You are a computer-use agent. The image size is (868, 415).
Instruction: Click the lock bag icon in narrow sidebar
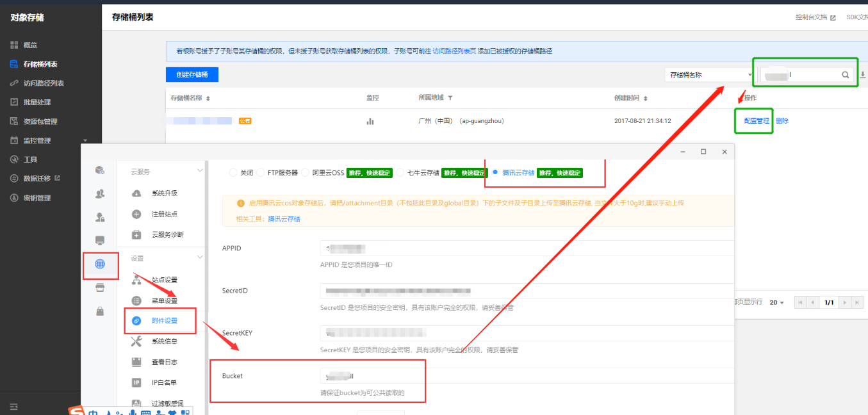tap(99, 311)
